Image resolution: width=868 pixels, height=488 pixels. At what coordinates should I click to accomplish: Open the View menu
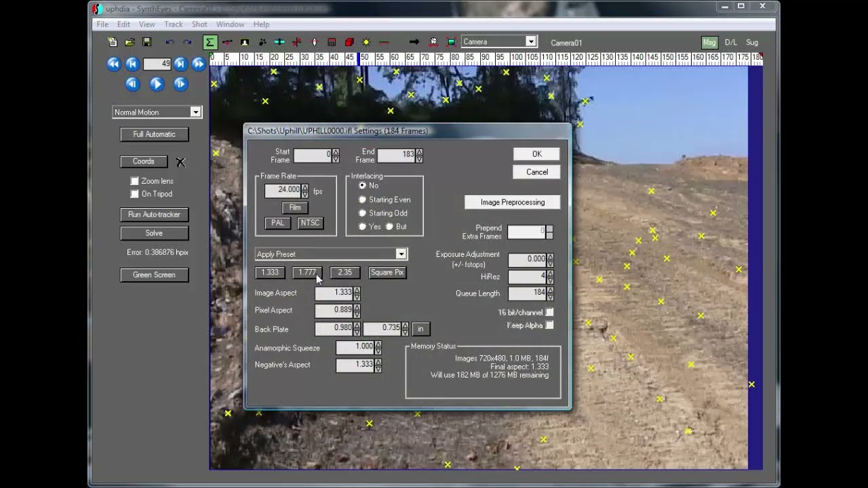(147, 24)
